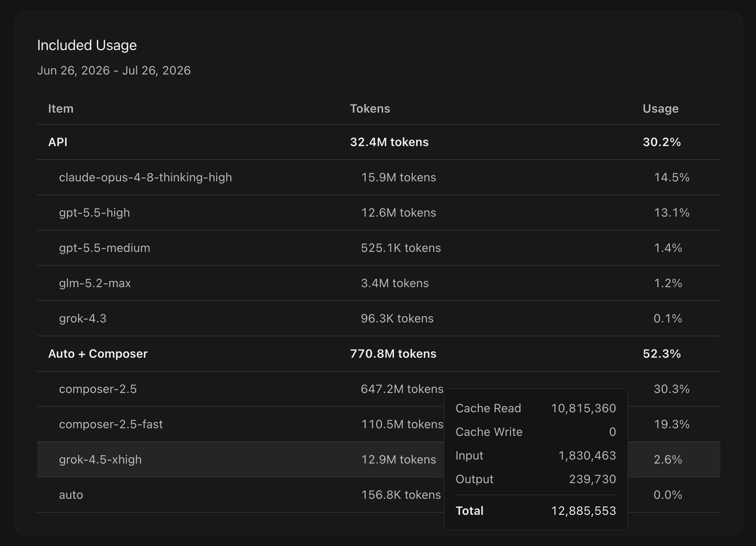This screenshot has height=546, width=756.
Task: Click the Cache Write label in tooltip
Action: (x=489, y=432)
